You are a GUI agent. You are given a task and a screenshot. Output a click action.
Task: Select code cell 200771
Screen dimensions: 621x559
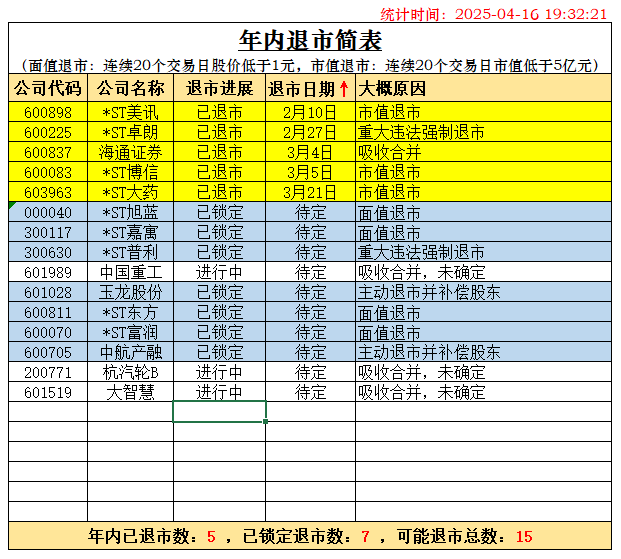coord(48,372)
